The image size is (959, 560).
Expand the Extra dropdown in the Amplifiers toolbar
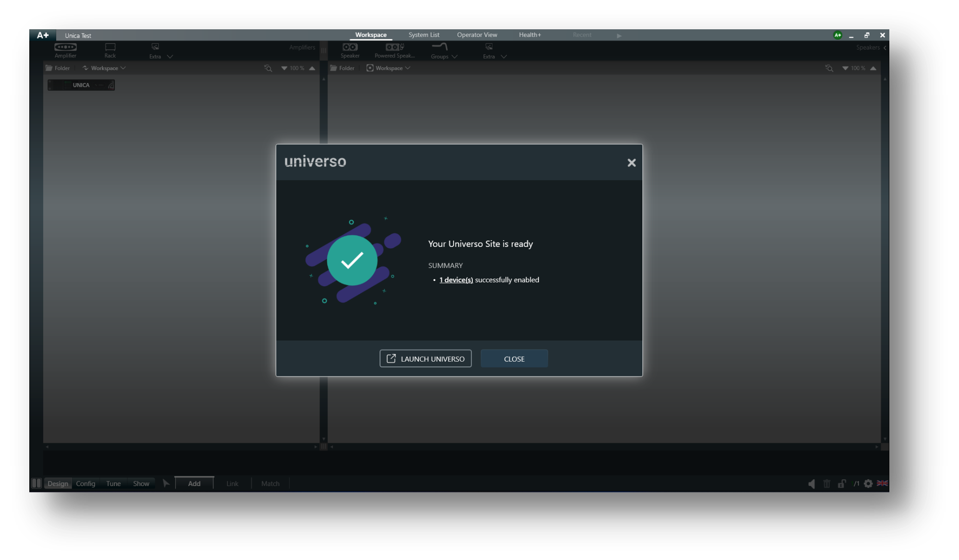point(170,57)
